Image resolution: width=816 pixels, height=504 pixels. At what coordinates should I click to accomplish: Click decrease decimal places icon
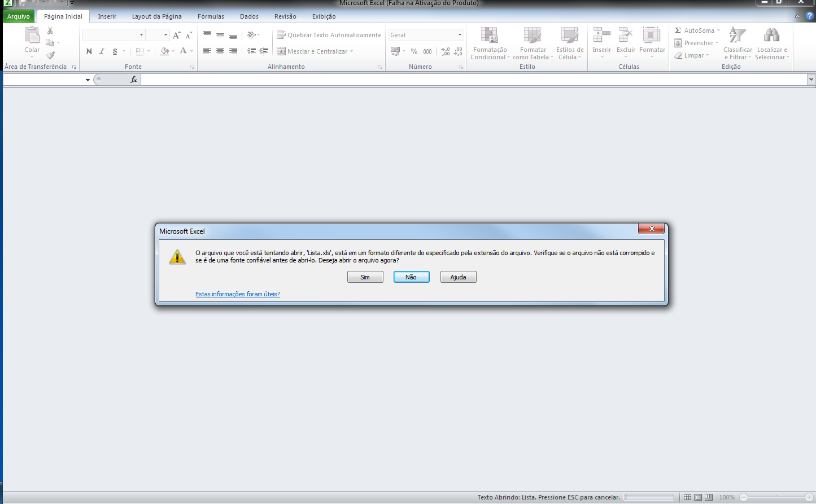coord(458,51)
